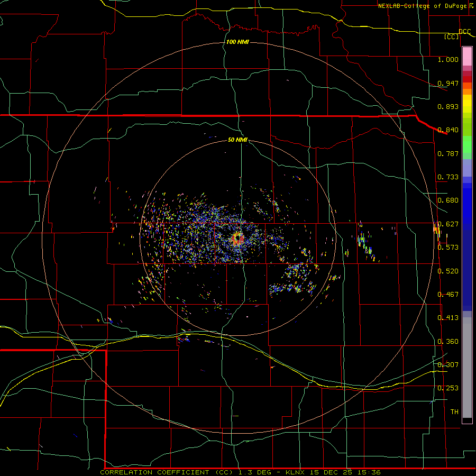Click the 0.360 scale value
Viewport: 476px width, 476px height.
[448, 342]
